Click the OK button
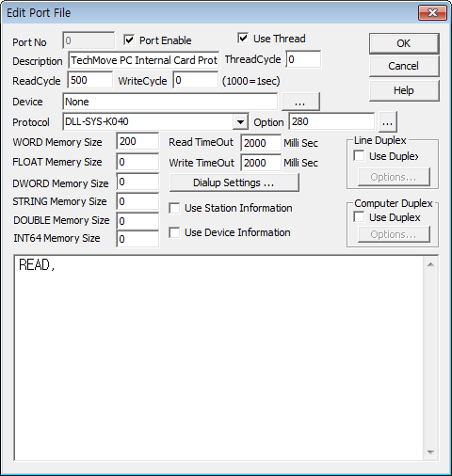The height and width of the screenshot is (476, 452). click(x=404, y=43)
